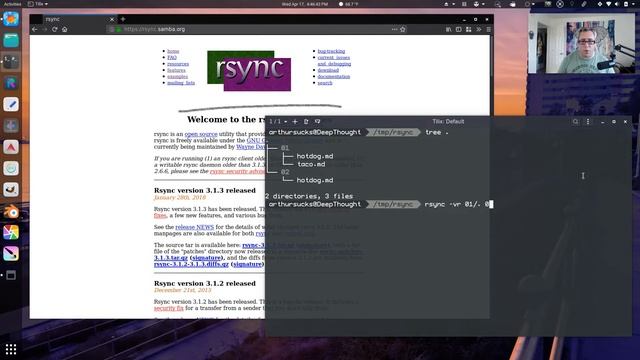This screenshot has height=360, width=640.
Task: Add a terminal right in Tilix
Action: click(306, 122)
